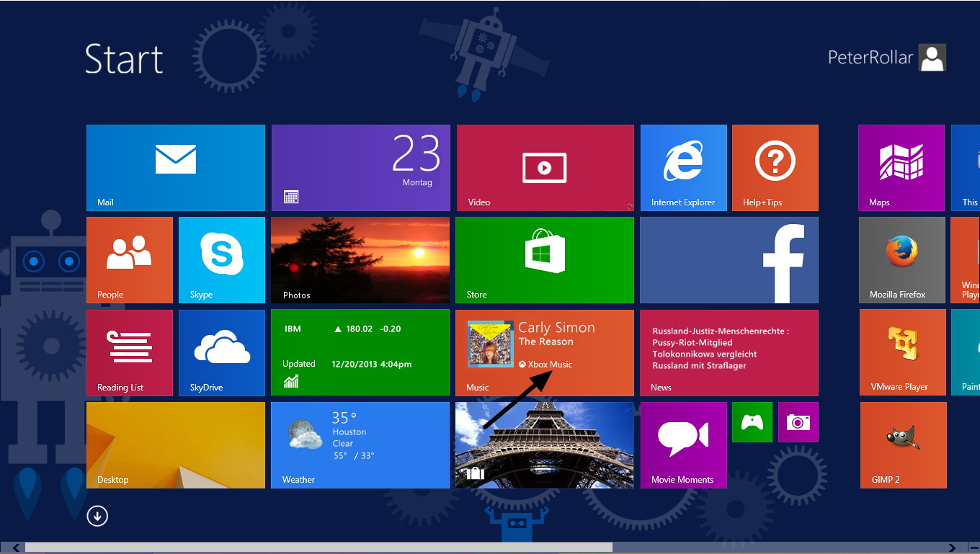The height and width of the screenshot is (554, 980).
Task: Open the small green Games controller tile
Action: coord(752,422)
